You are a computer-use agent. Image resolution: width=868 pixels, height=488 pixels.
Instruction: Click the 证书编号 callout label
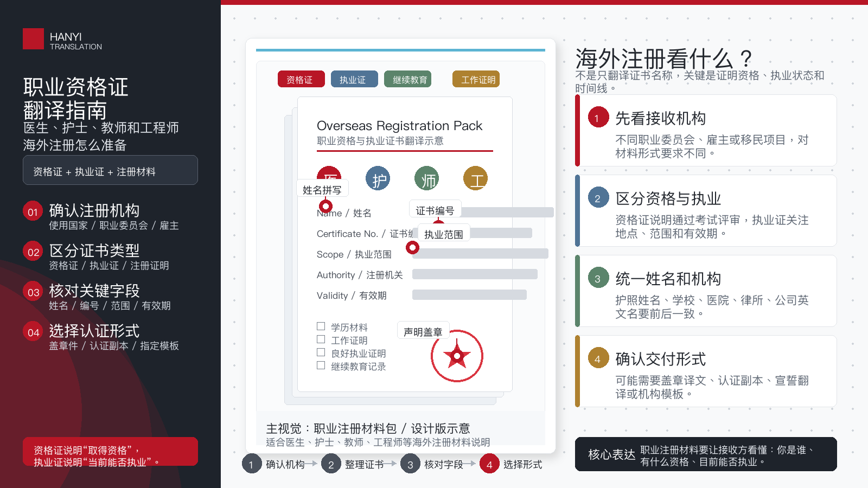coord(435,210)
